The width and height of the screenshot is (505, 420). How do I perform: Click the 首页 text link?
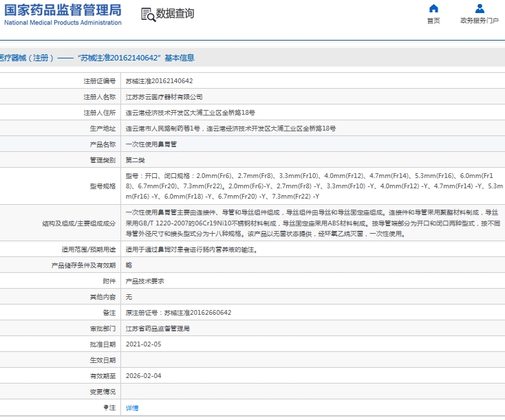click(433, 21)
